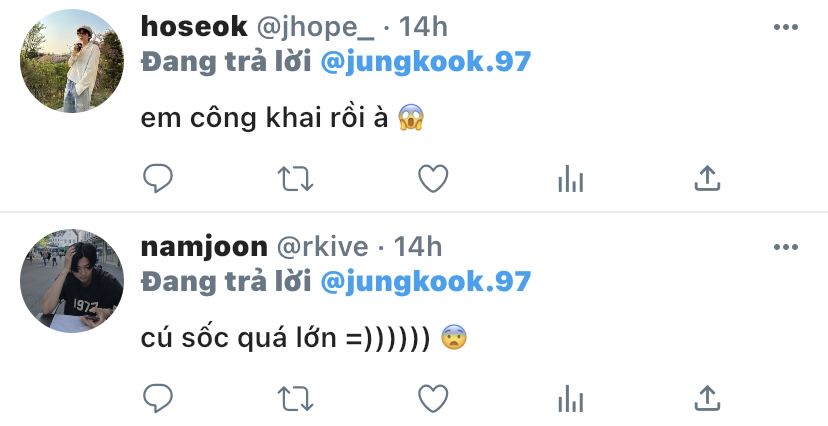This screenshot has height=426, width=828.
Task: Open hoseok's display name
Action: point(194,26)
